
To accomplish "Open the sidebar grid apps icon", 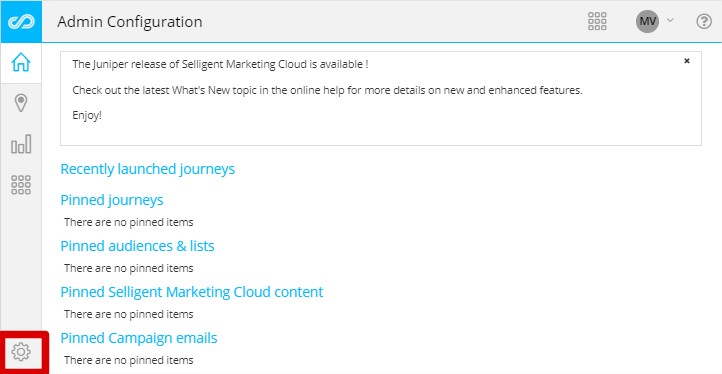I will pos(21,185).
